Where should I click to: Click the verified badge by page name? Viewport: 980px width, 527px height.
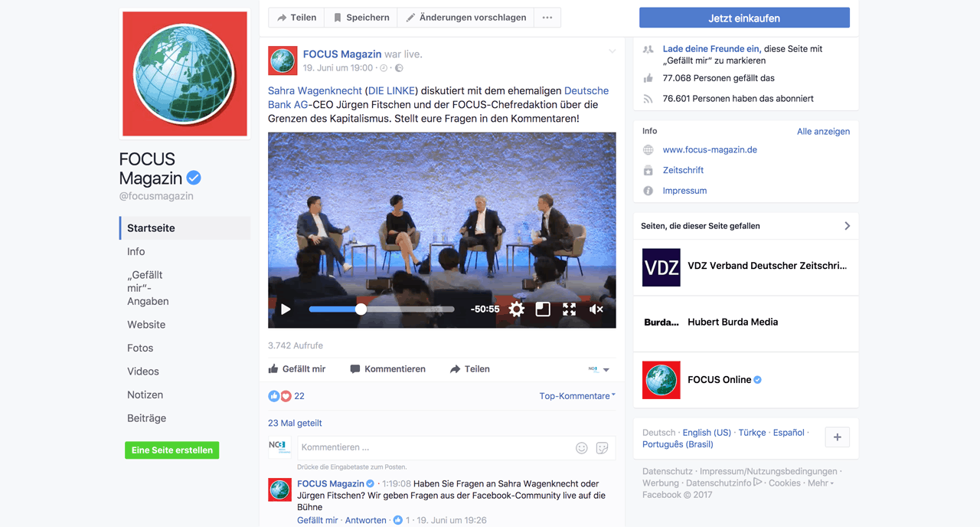(x=194, y=178)
